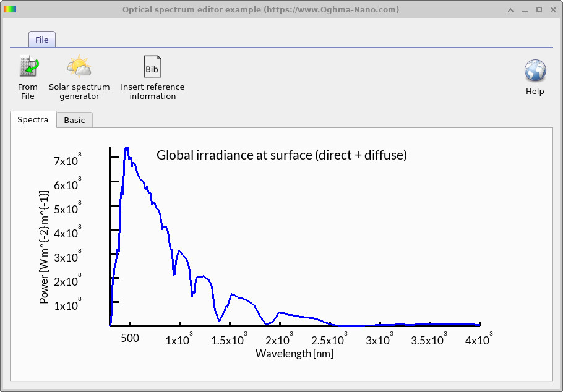Image resolution: width=563 pixels, height=392 pixels.
Task: Click the Global irradiance chart title
Action: tap(281, 155)
